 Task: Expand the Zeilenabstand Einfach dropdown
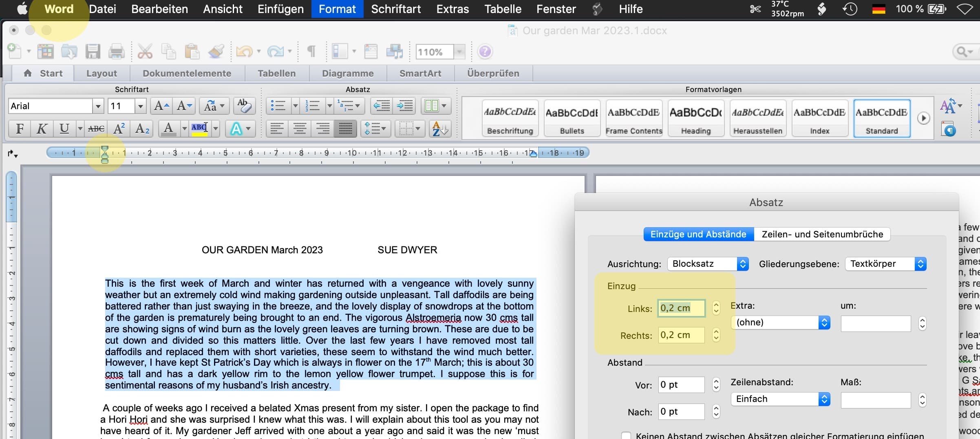pos(780,399)
